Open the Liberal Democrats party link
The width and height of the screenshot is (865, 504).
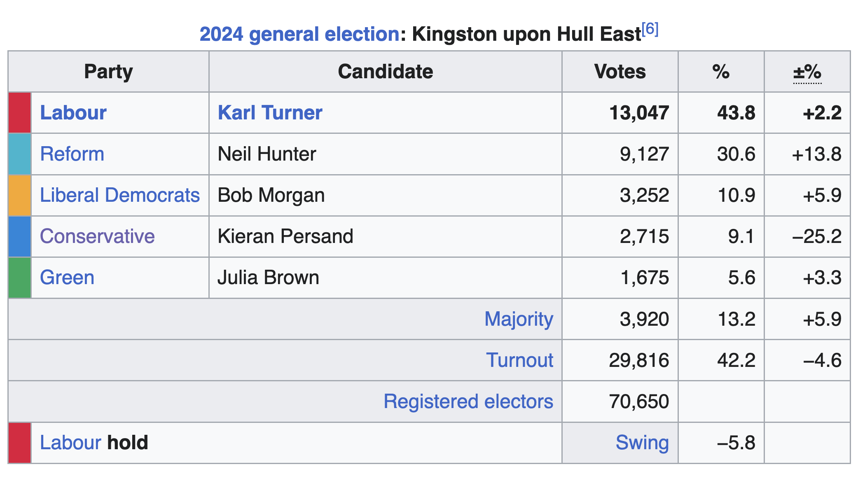tap(120, 195)
